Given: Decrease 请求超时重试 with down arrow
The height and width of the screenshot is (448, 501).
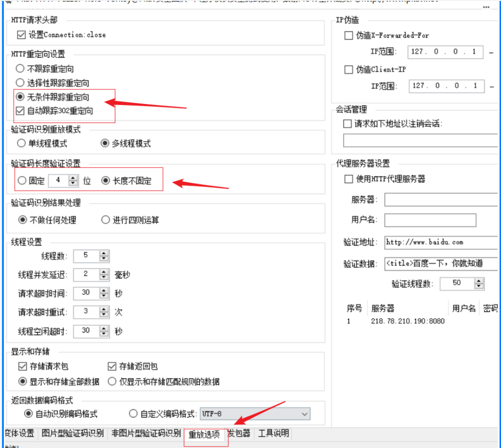Looking at the screenshot, I should tap(104, 315).
